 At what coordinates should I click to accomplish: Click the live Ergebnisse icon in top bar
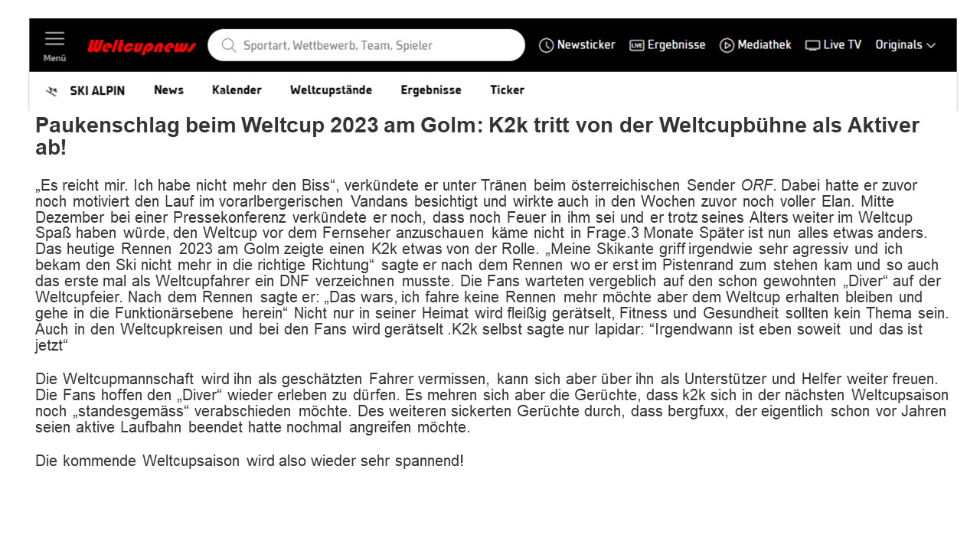[x=636, y=45]
